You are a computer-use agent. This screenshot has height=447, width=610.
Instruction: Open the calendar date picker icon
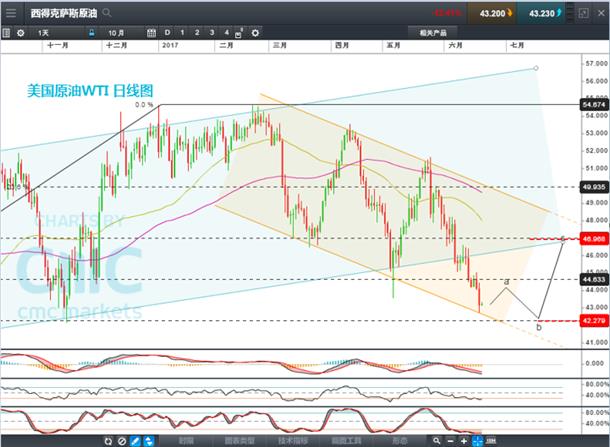pyautogui.click(x=151, y=33)
